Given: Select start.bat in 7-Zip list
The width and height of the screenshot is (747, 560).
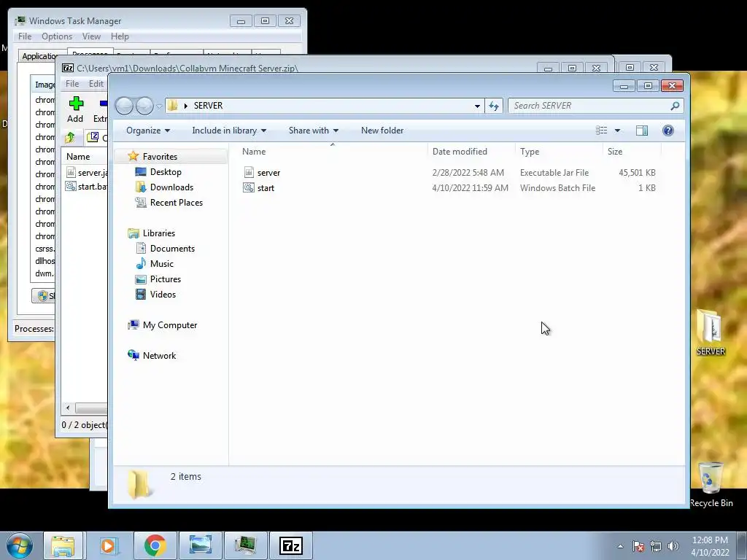Looking at the screenshot, I should pyautogui.click(x=88, y=186).
